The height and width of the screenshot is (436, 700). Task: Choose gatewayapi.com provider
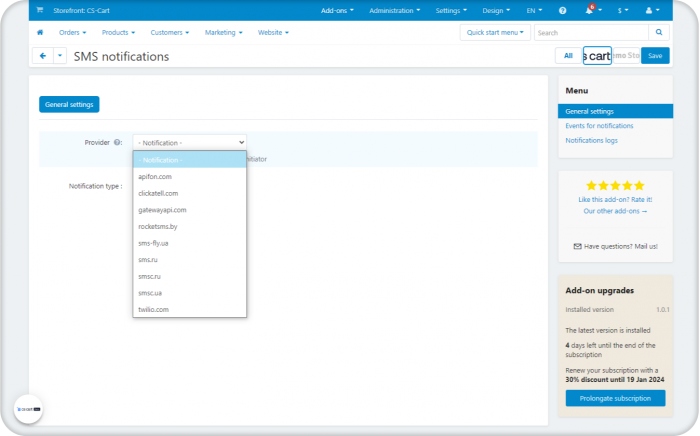190,210
